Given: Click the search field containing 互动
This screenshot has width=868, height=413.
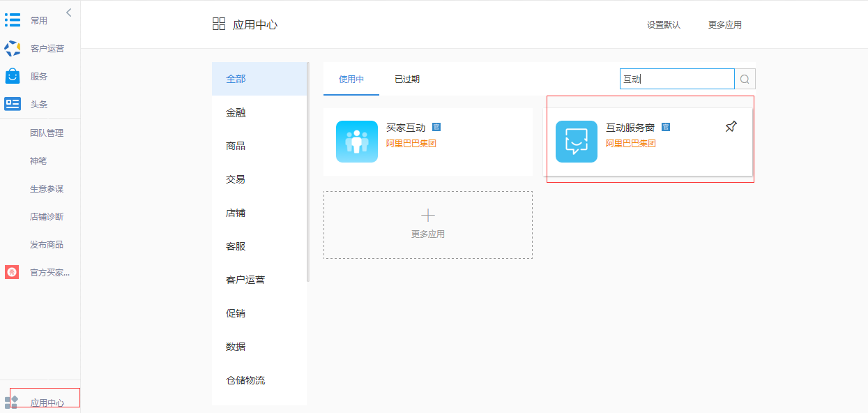Looking at the screenshot, I should pos(676,80).
